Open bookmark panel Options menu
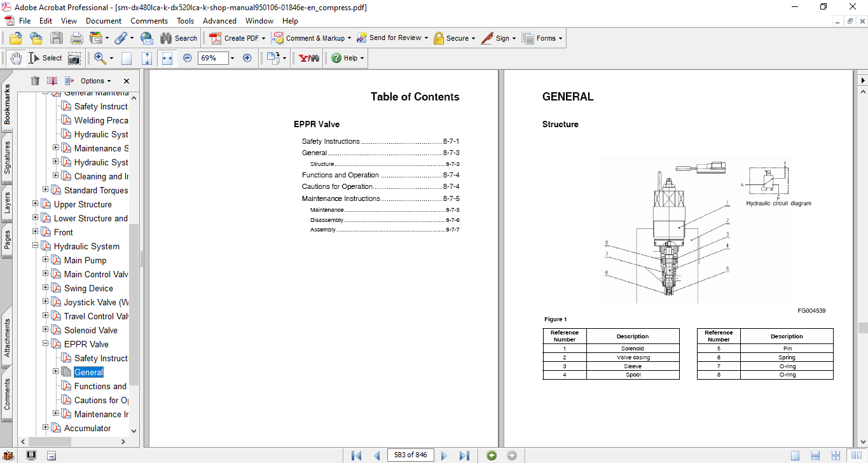The image size is (868, 463). (95, 81)
